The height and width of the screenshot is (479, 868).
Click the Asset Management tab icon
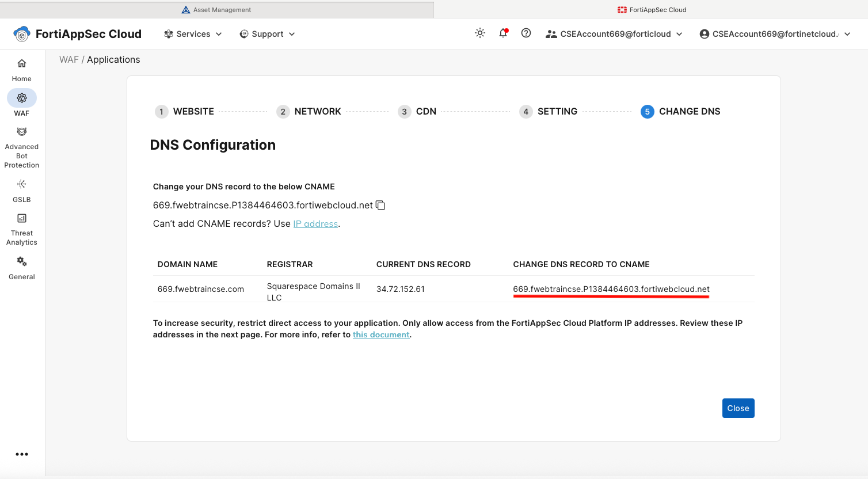[186, 10]
